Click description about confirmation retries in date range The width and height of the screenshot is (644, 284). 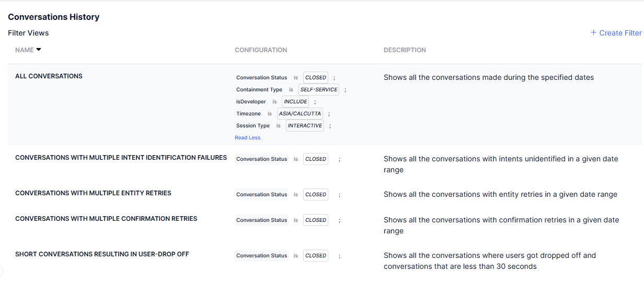pos(501,226)
